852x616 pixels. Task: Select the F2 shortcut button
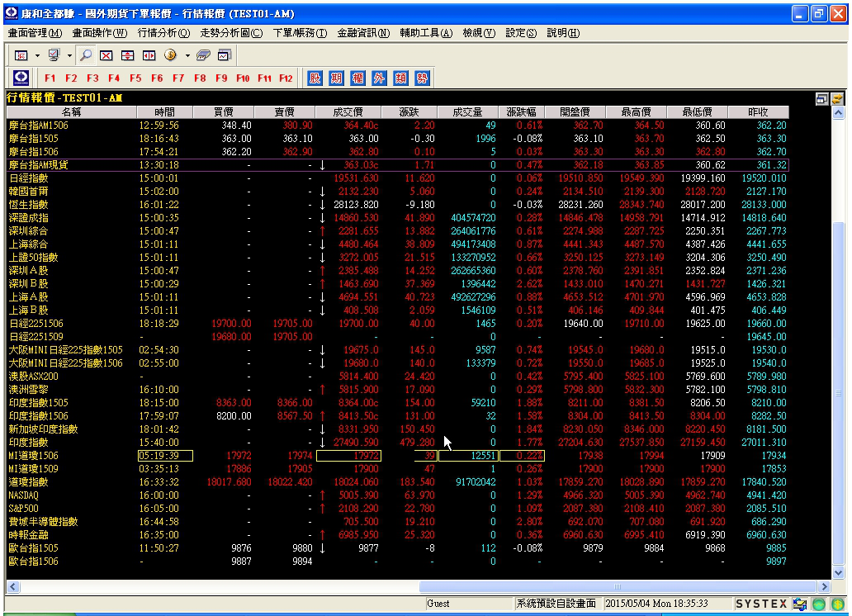click(x=71, y=78)
